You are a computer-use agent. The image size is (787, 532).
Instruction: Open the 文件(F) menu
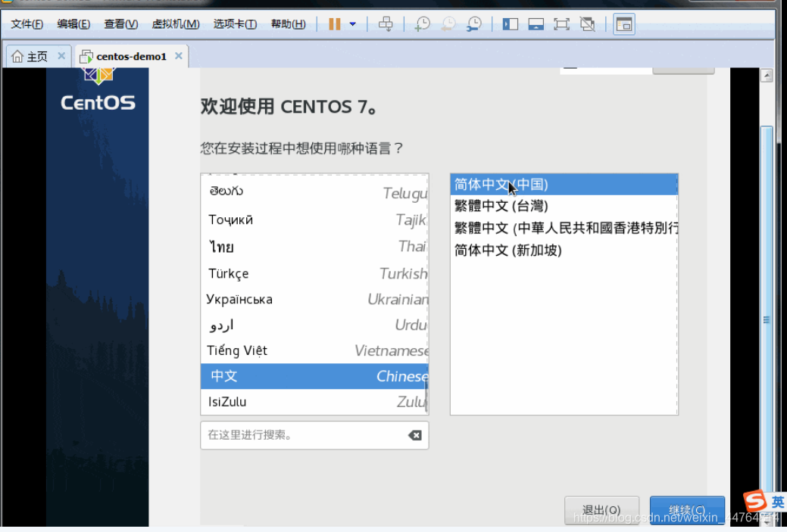[x=27, y=23]
